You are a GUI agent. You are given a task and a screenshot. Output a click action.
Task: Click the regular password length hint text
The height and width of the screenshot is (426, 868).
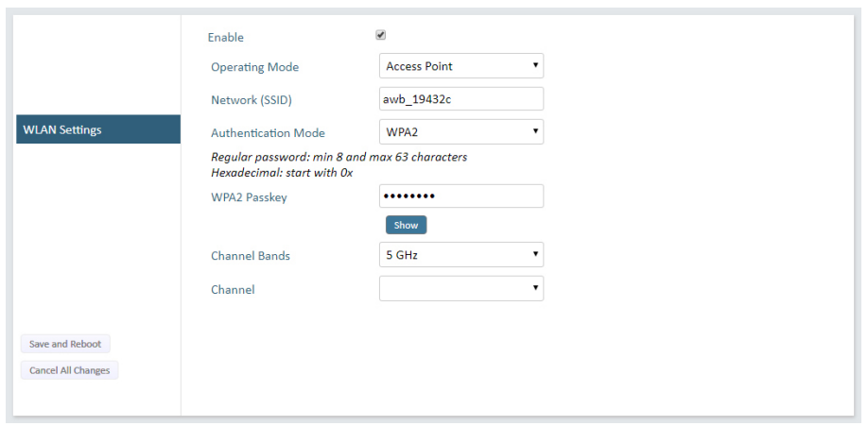coord(339,157)
